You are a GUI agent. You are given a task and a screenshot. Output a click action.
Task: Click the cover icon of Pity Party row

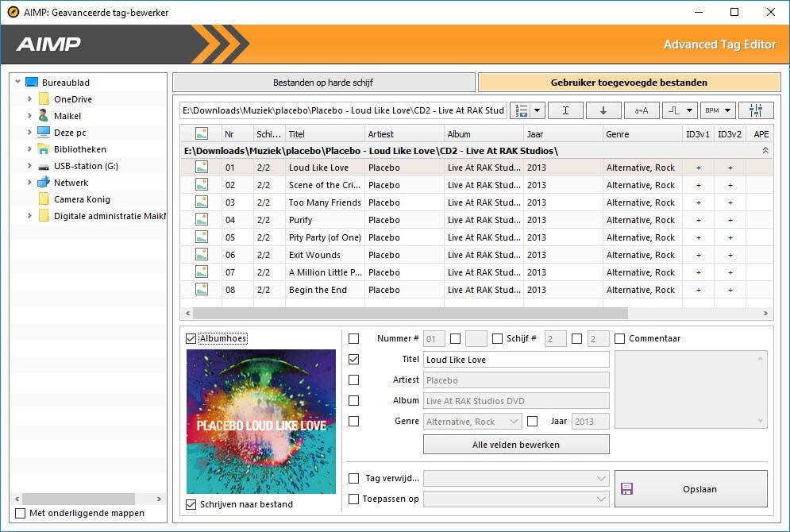click(202, 237)
